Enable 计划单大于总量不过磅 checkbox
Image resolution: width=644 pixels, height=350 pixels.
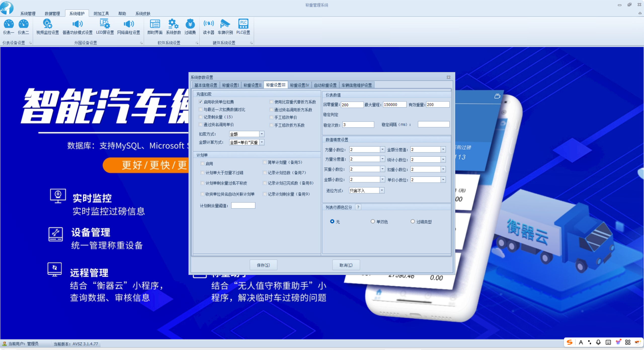coord(202,173)
